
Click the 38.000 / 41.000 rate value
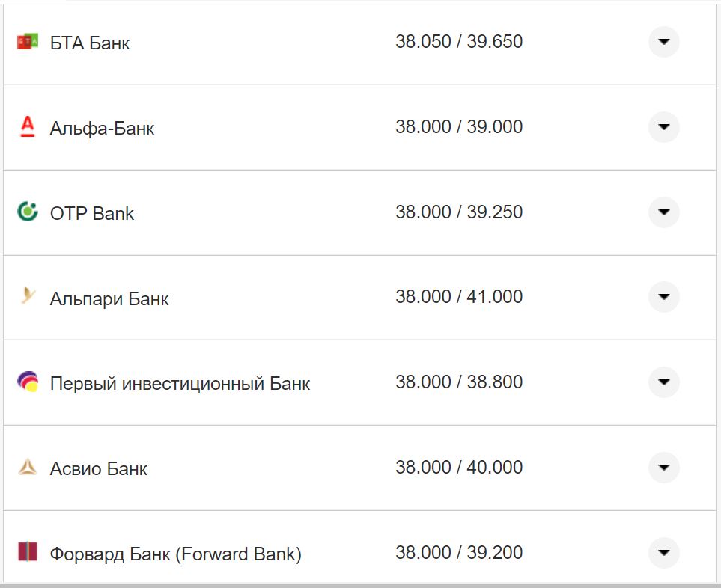coord(459,297)
